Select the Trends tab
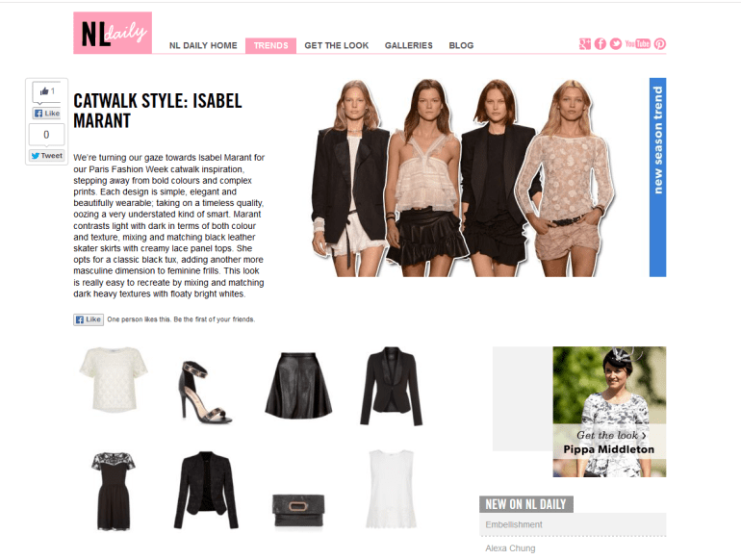This screenshot has width=741, height=560. (270, 45)
